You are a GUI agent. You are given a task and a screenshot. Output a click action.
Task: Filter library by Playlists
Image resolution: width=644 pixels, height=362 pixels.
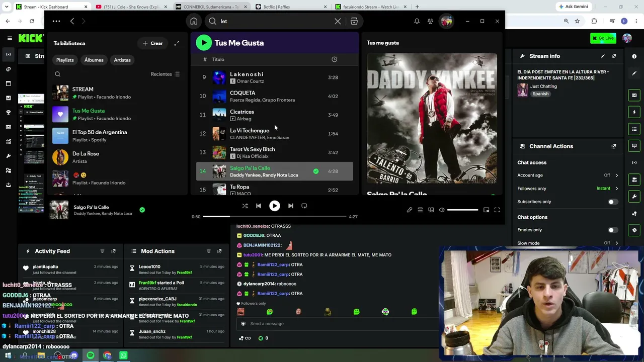point(65,60)
